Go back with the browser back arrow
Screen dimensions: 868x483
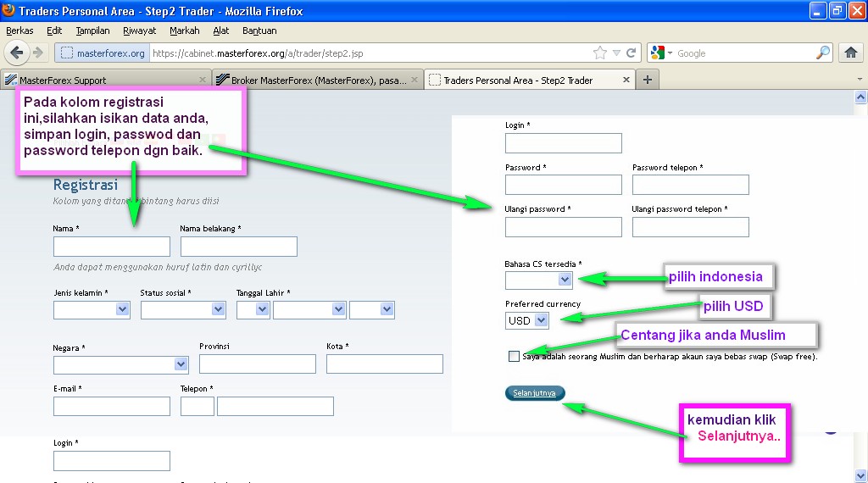point(17,53)
